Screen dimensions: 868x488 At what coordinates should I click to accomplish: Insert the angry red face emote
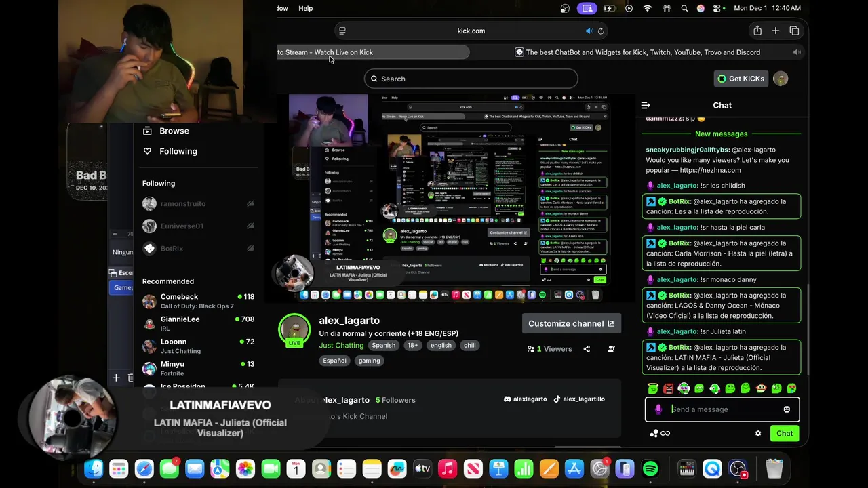pyautogui.click(x=668, y=388)
